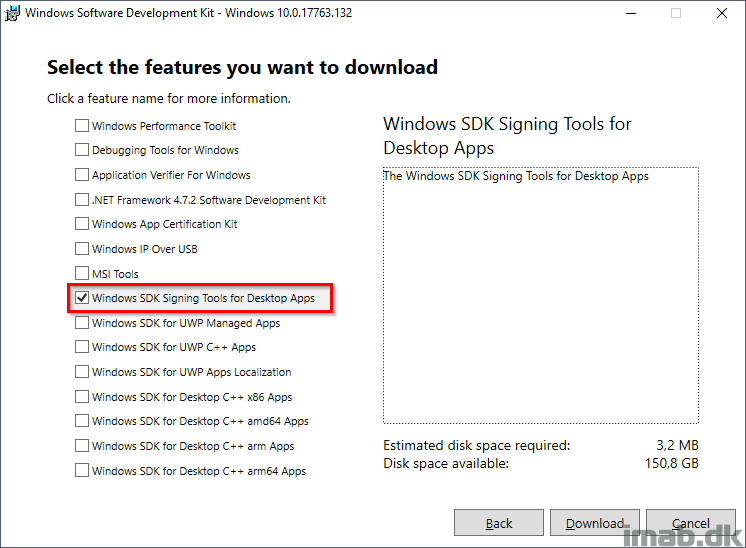Click the 'Windows SDK for UWP Managed Apps' label
The image size is (746, 548).
point(186,323)
